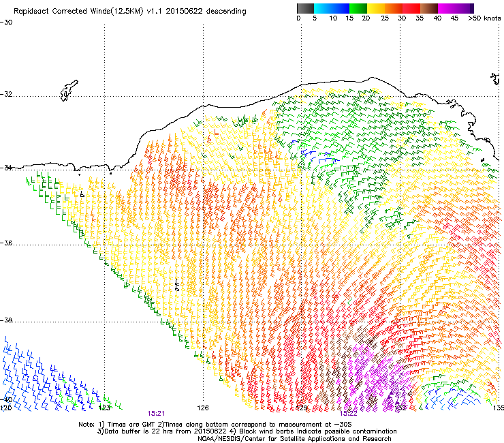Click the '45' label under the color scale
The height and width of the screenshot is (443, 504).
point(454,18)
